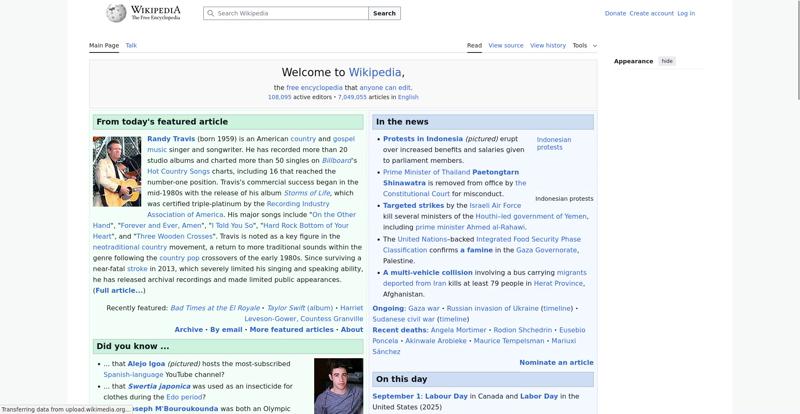The width and height of the screenshot is (800, 414).
Task: Click the About link under featured article
Action: tap(352, 330)
